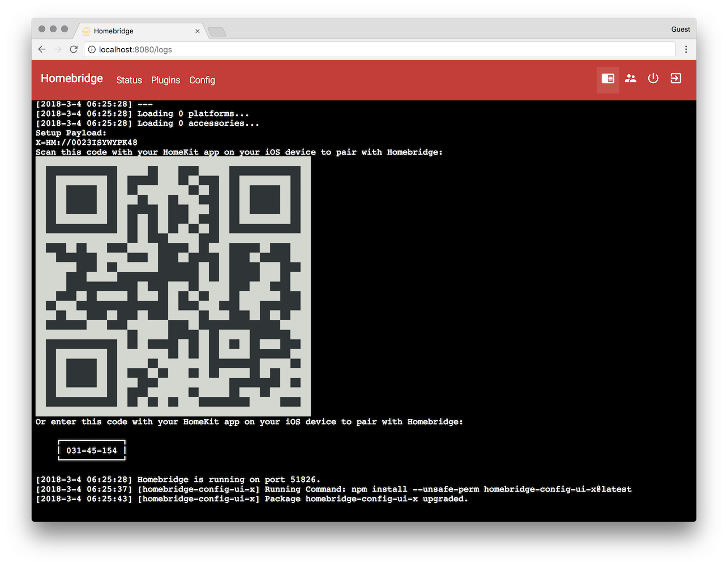Viewport: 728px width, 567px height.
Task: Open the Config page
Action: coord(202,80)
